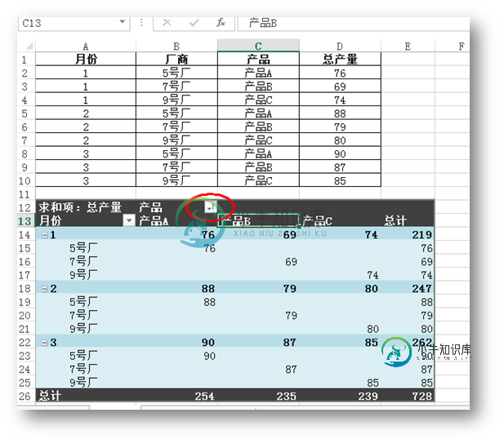Select row 13 header
This screenshot has width=504, height=444.
[25, 221]
